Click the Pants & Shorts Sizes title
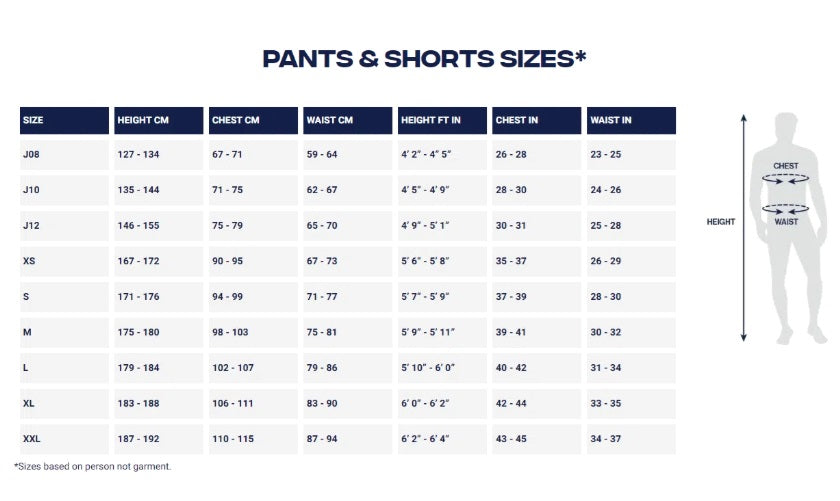 coord(424,58)
